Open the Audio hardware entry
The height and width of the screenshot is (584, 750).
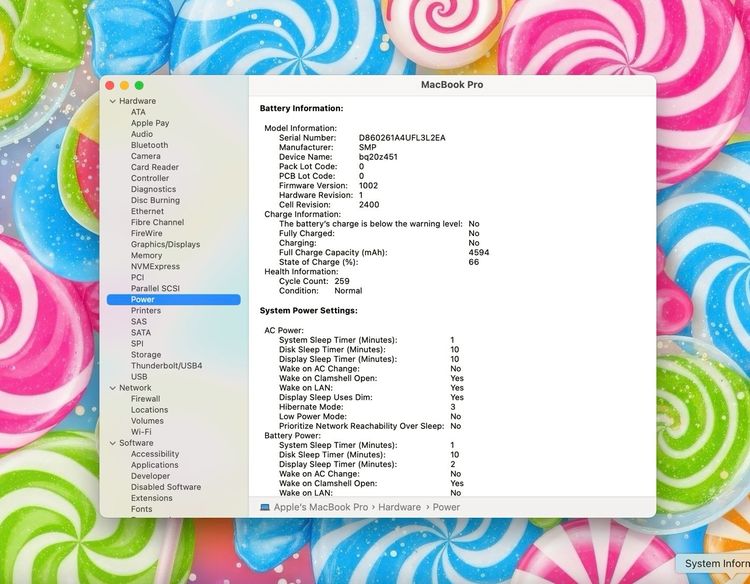coord(142,134)
